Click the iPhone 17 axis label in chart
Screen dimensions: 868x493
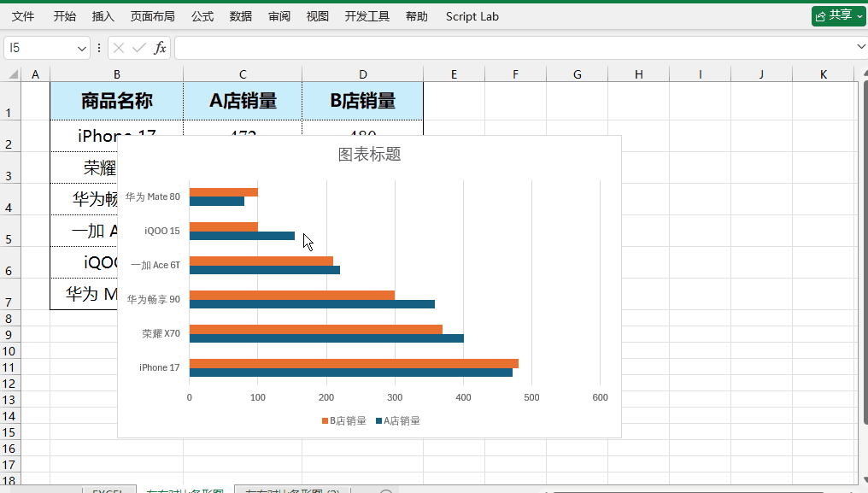pyautogui.click(x=160, y=367)
